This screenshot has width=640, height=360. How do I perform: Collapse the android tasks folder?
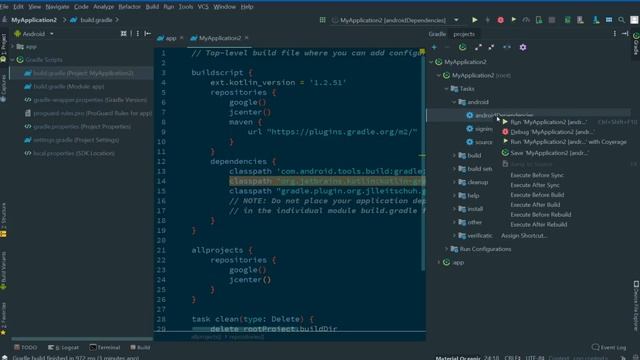(x=454, y=102)
